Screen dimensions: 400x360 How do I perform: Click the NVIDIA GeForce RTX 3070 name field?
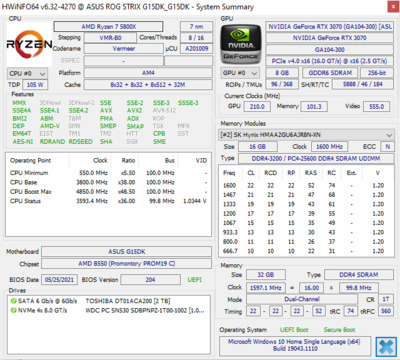[330, 38]
